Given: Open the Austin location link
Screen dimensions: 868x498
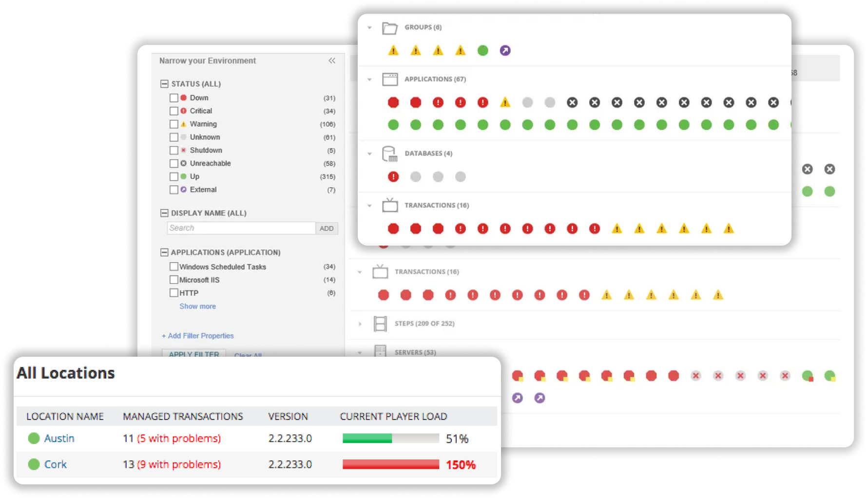Looking at the screenshot, I should 59,438.
